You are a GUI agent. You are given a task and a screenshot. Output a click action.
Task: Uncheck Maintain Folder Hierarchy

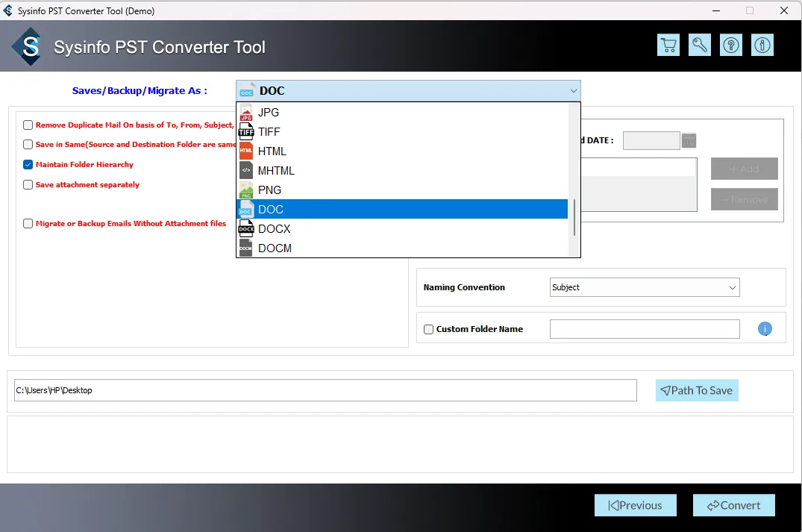tap(28, 165)
